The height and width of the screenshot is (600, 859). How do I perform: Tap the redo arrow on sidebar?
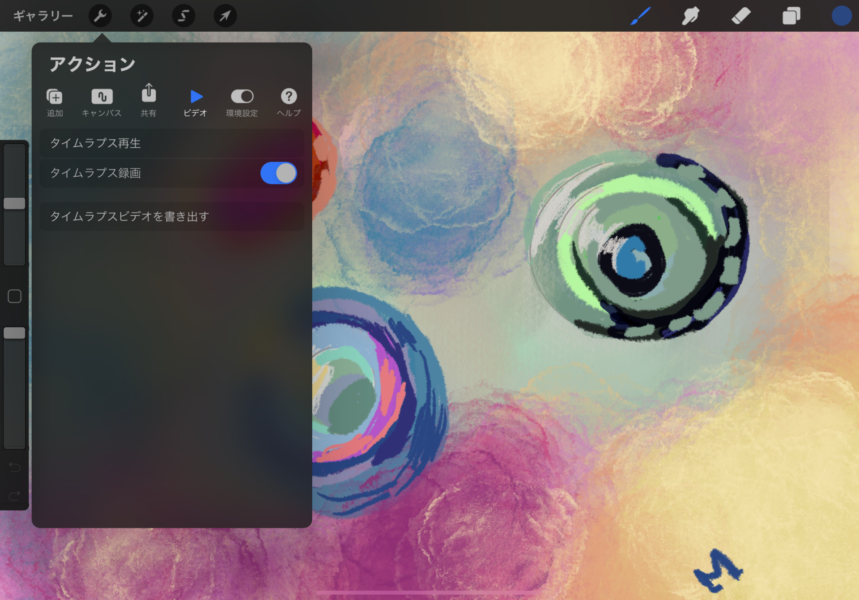[x=15, y=496]
